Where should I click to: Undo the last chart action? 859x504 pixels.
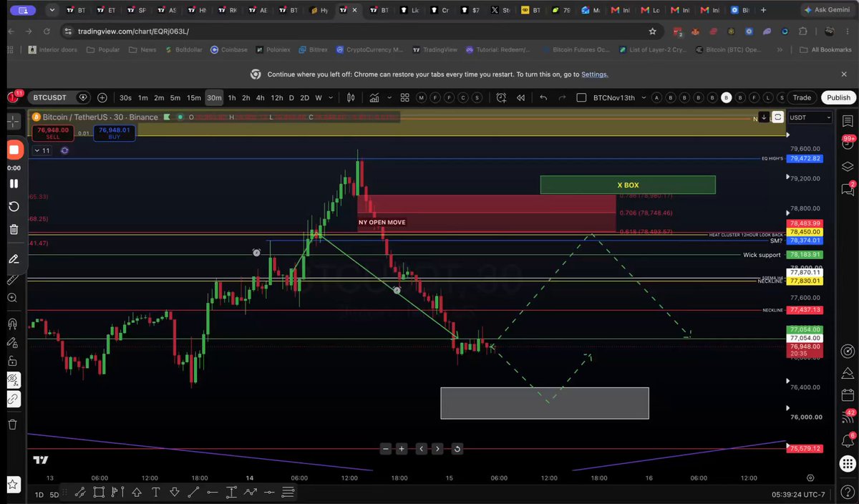tap(543, 98)
